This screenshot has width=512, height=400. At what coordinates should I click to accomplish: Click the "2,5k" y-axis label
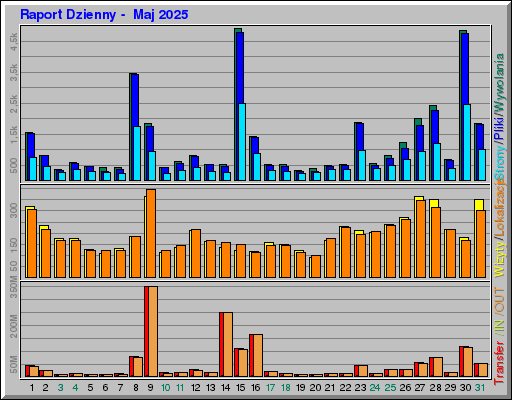pos(14,104)
